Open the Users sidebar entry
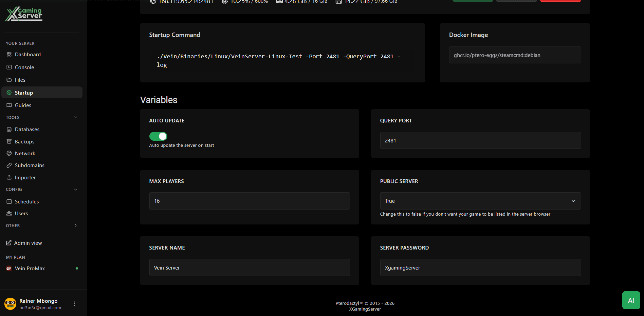The image size is (644, 316). 21,213
